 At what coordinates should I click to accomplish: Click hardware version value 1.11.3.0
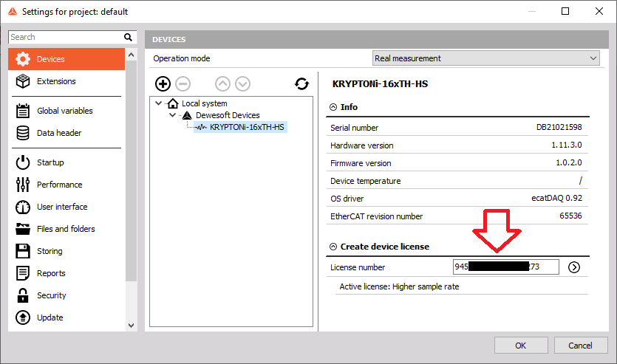coord(567,145)
